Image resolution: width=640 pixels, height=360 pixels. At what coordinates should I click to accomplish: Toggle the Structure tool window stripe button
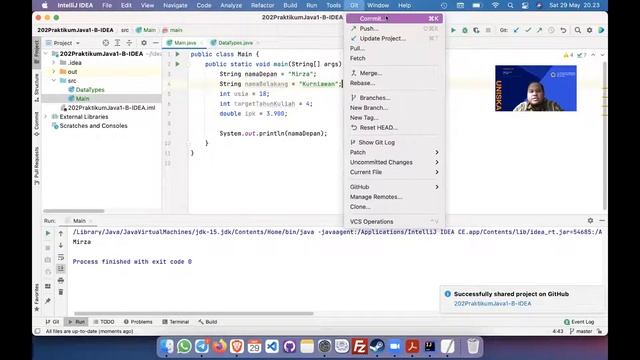point(37,88)
